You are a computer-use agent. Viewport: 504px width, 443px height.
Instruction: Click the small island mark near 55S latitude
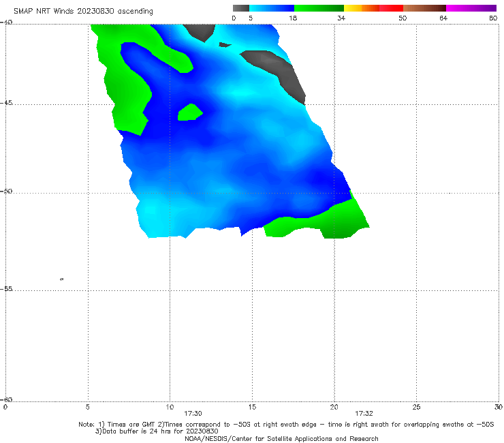[x=62, y=279]
